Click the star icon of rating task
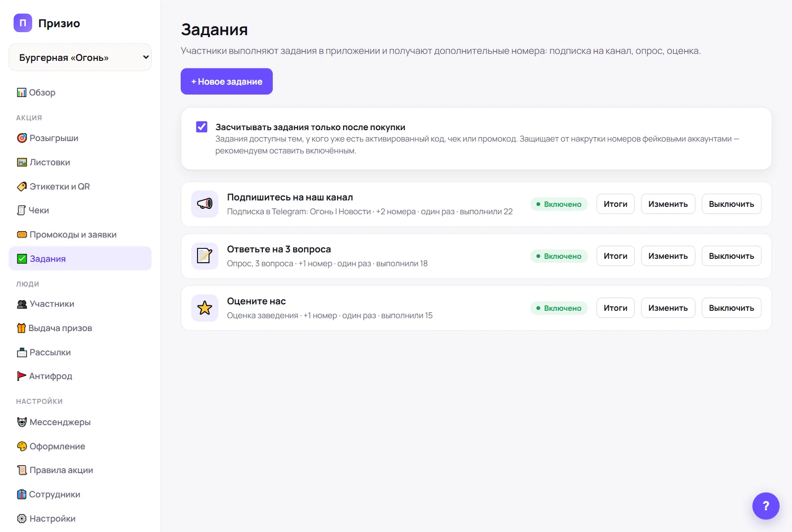 pos(205,308)
